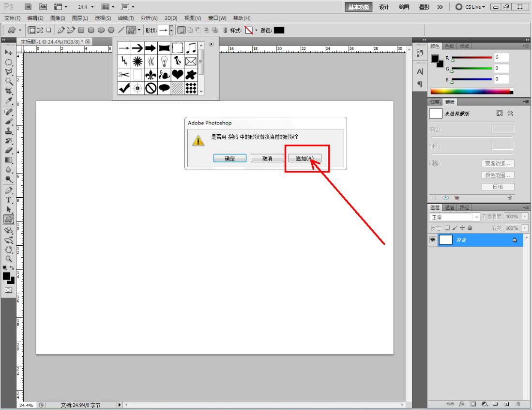The height and width of the screenshot is (410, 532).
Task: Click the 追加(A) button in the dialog
Action: point(304,158)
